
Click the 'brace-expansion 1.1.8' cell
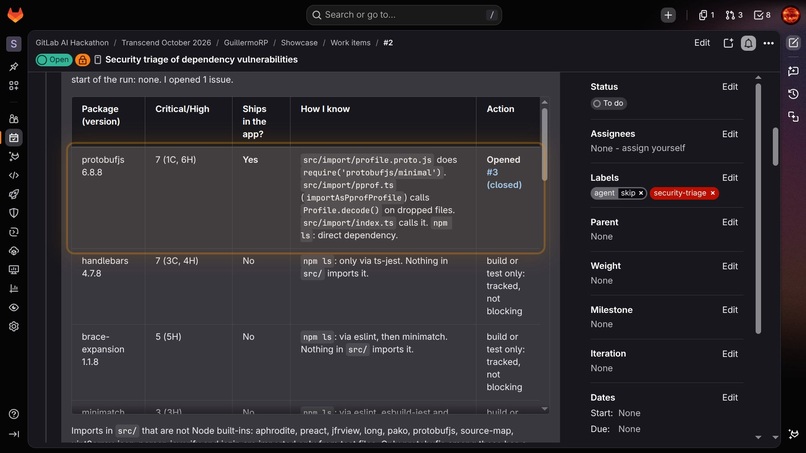108,363
